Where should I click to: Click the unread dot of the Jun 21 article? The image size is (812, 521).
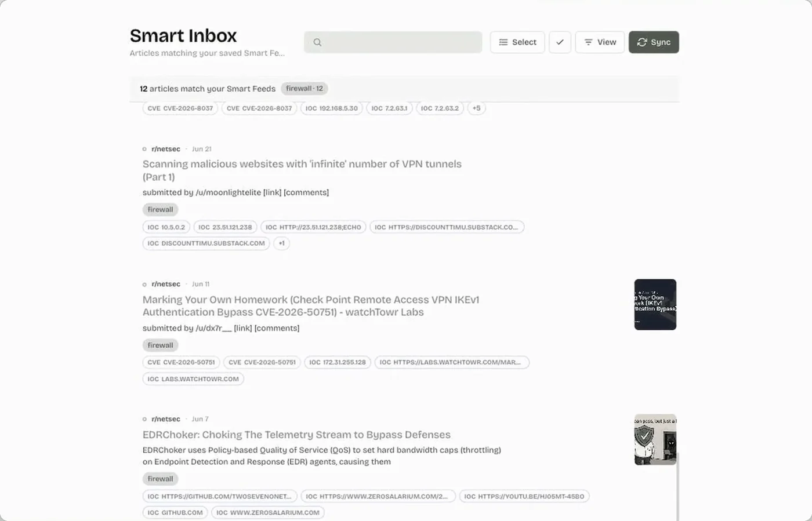coord(144,149)
